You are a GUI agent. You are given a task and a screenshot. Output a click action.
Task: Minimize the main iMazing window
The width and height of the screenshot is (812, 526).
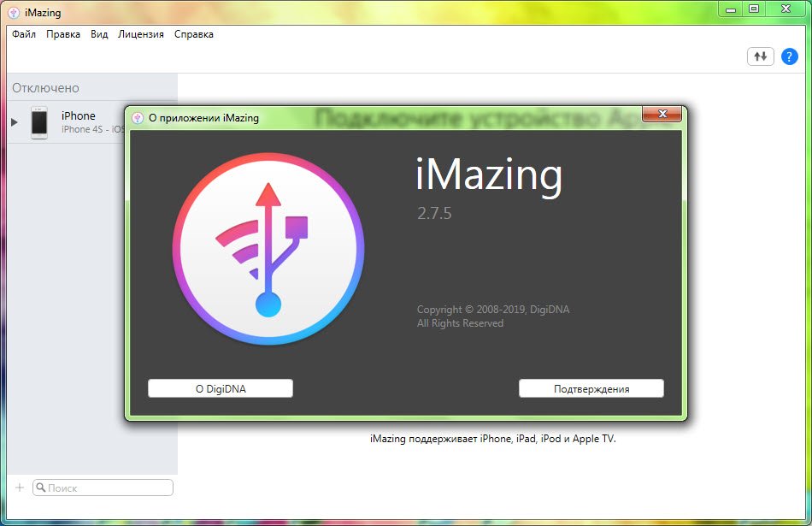[x=731, y=9]
